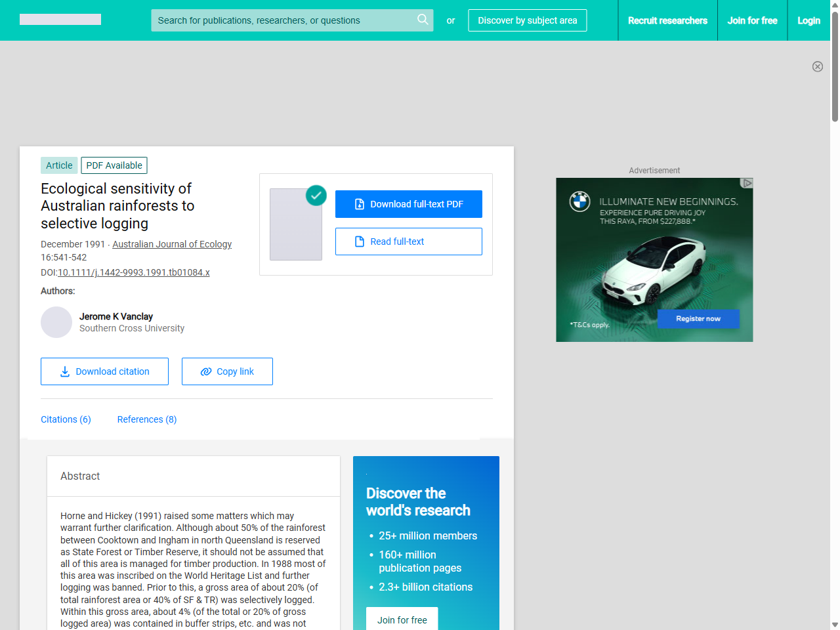This screenshot has height=630, width=840.
Task: Switch to the References (8) tab
Action: 146,419
